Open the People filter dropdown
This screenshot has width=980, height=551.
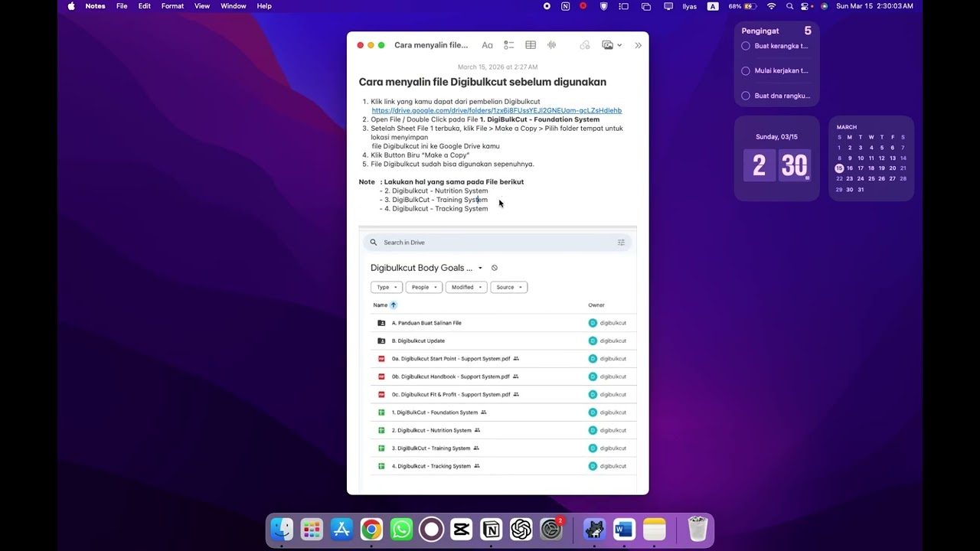[x=423, y=287]
